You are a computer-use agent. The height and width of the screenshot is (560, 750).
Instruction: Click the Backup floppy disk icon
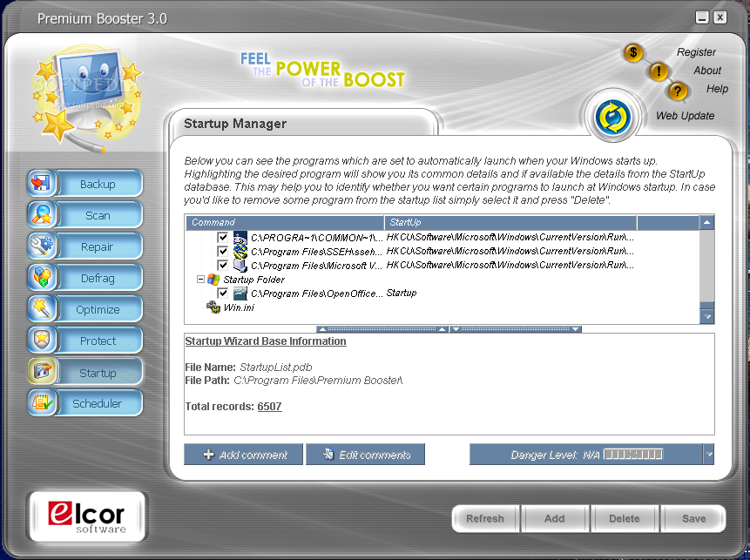click(x=41, y=183)
